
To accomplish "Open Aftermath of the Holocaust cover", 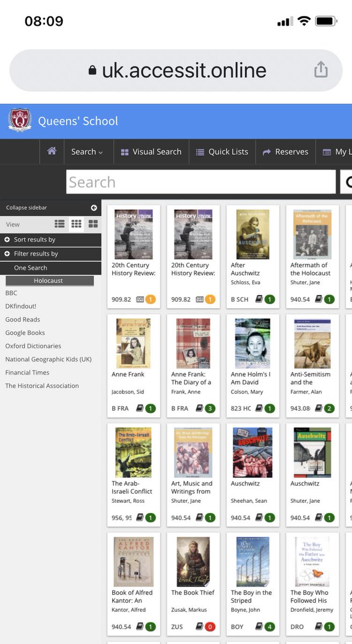I will click(x=312, y=235).
